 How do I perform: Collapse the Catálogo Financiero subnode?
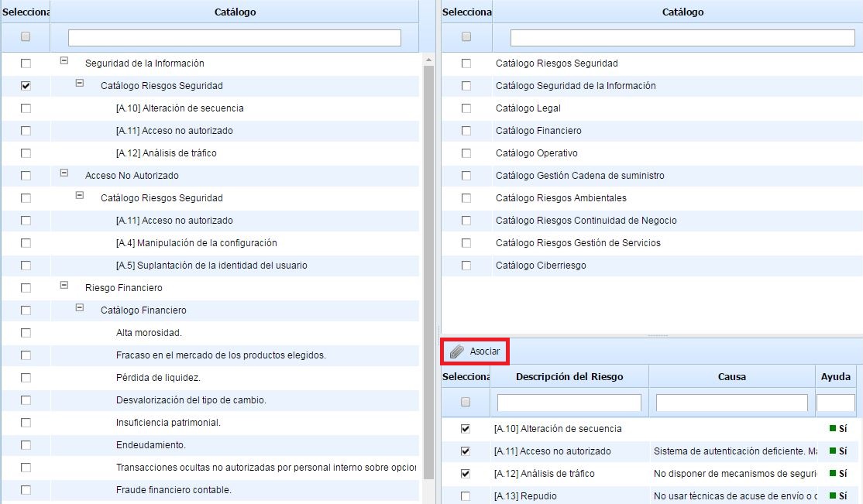[x=80, y=308]
